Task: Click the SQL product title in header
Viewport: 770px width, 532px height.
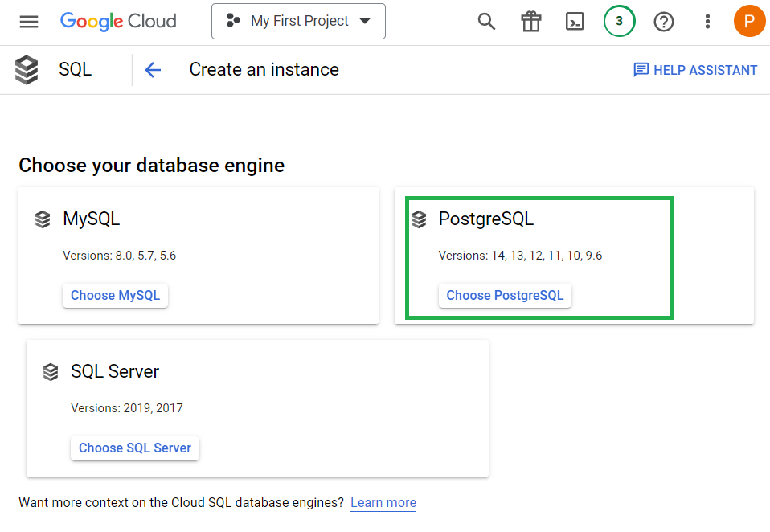Action: pyautogui.click(x=75, y=69)
